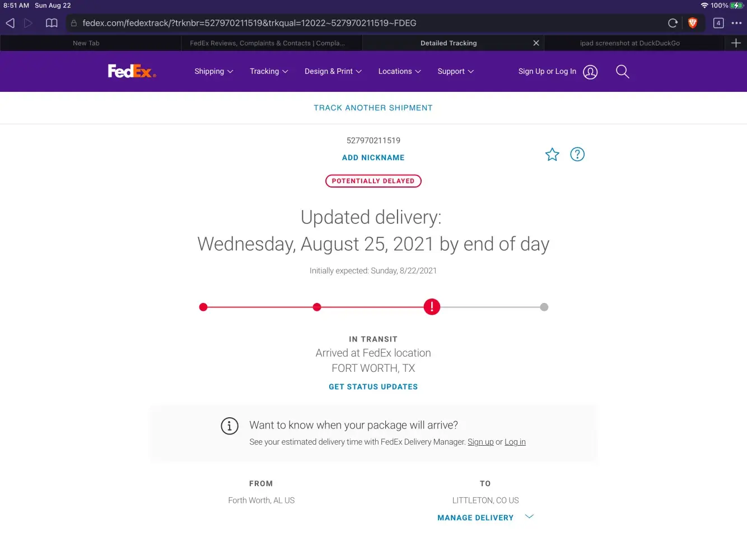Star this shipment to add to watchlist

(552, 155)
